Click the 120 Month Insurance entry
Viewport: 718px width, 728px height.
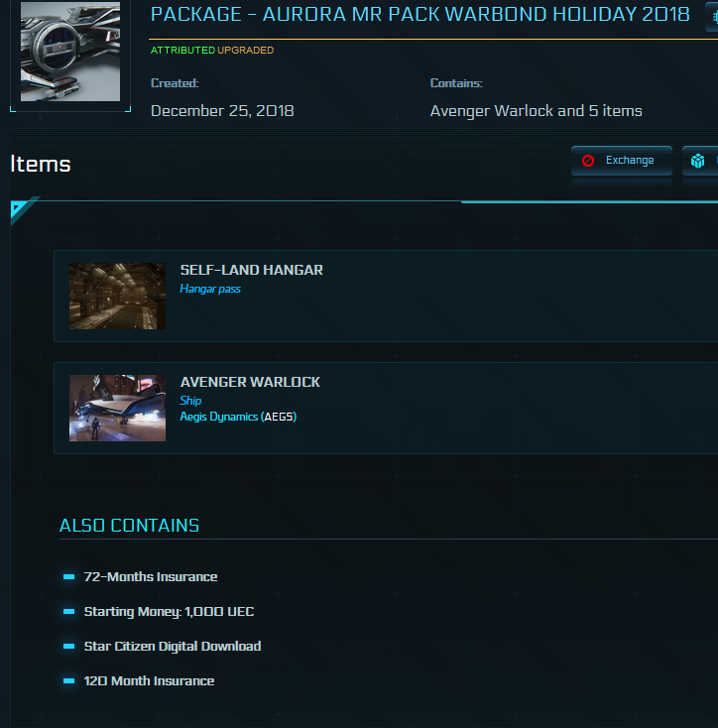click(149, 680)
